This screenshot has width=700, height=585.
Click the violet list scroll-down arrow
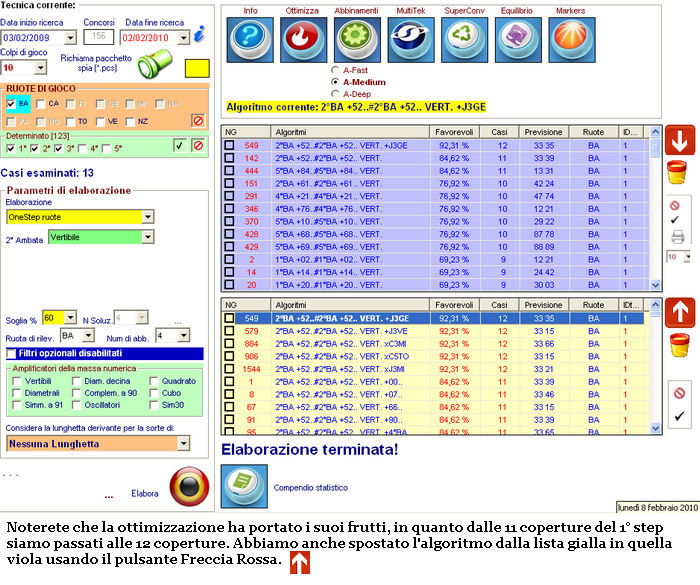[655, 285]
